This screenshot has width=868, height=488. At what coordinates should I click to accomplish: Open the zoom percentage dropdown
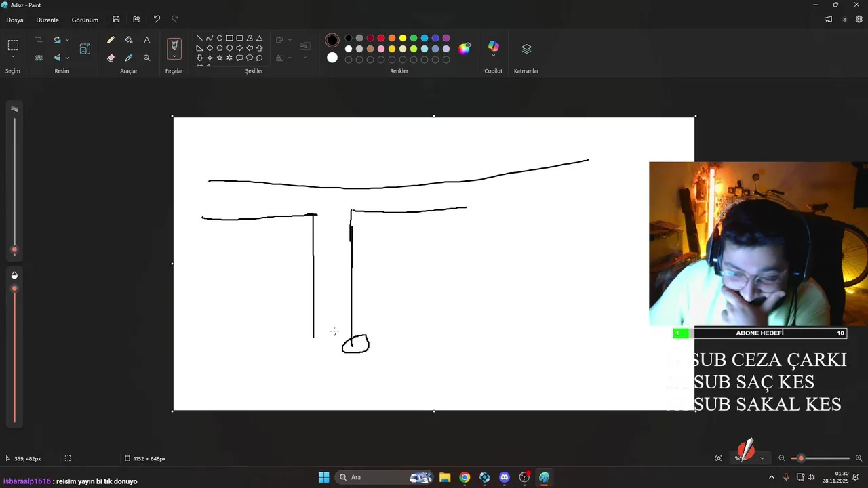(762, 458)
